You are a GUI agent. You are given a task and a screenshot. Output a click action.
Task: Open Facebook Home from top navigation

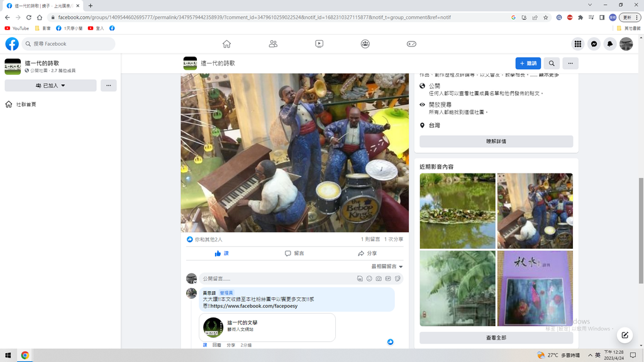(226, 44)
